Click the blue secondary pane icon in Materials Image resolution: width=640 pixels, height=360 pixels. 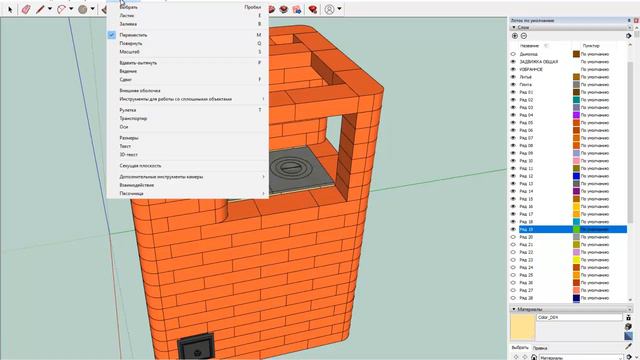pos(629,336)
